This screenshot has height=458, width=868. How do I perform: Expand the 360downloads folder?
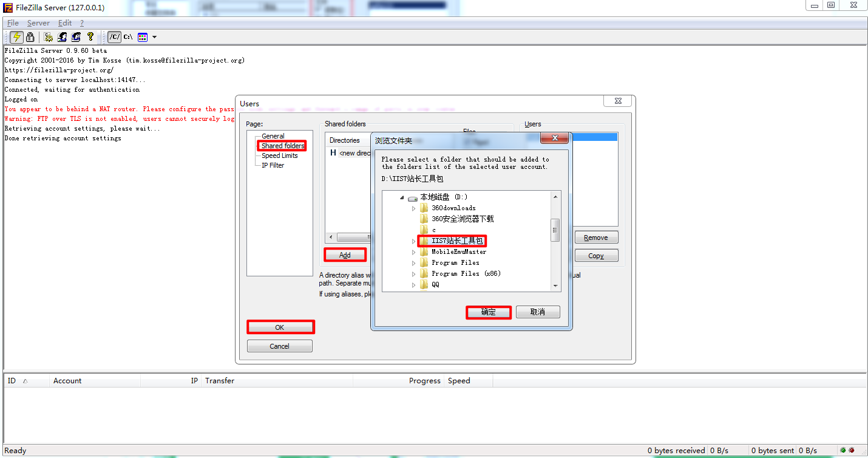pyautogui.click(x=414, y=208)
